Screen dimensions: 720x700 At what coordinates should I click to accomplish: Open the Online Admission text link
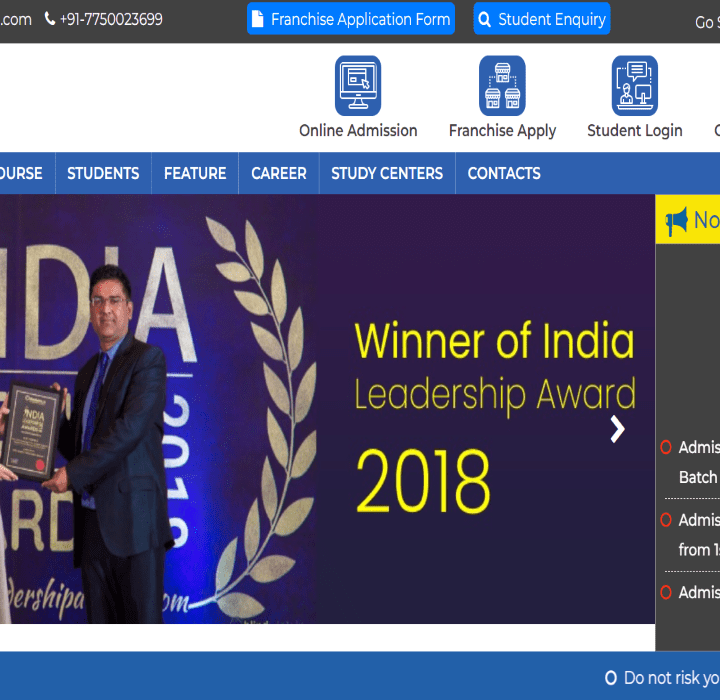(358, 131)
